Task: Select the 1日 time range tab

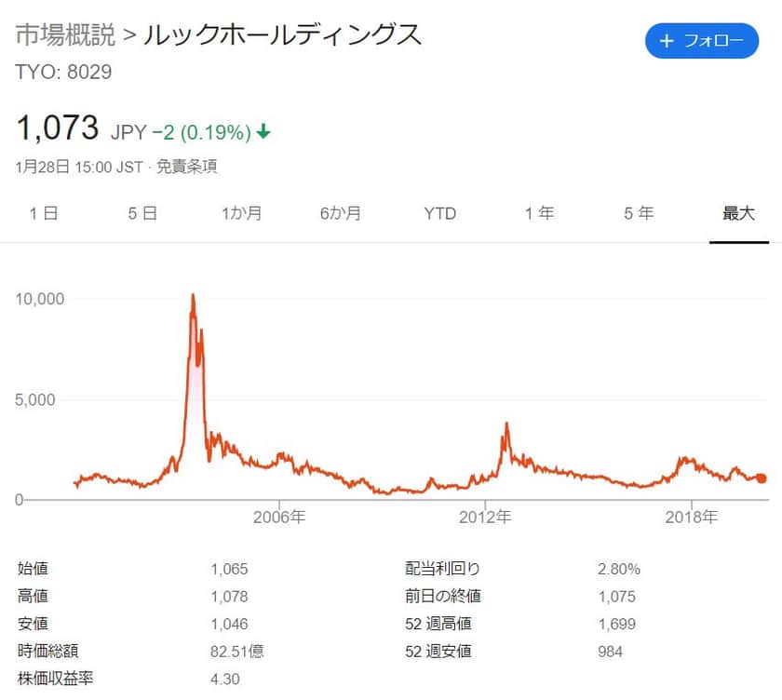Action: coord(44,213)
